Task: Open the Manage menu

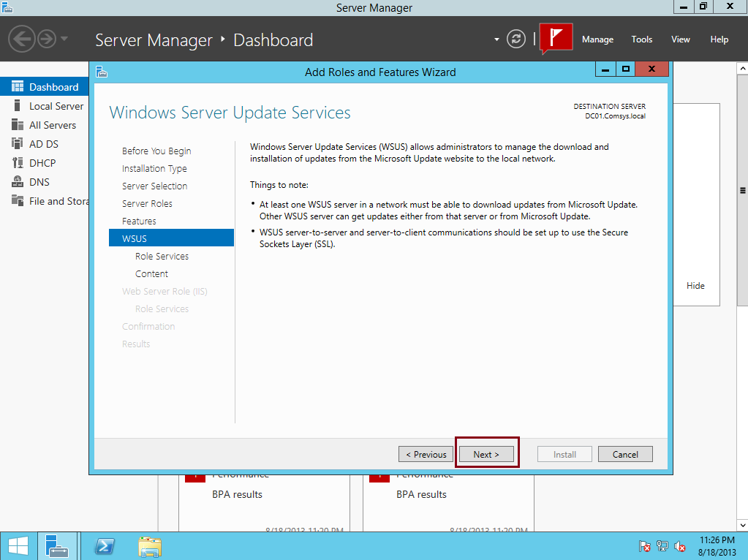Action: point(597,39)
